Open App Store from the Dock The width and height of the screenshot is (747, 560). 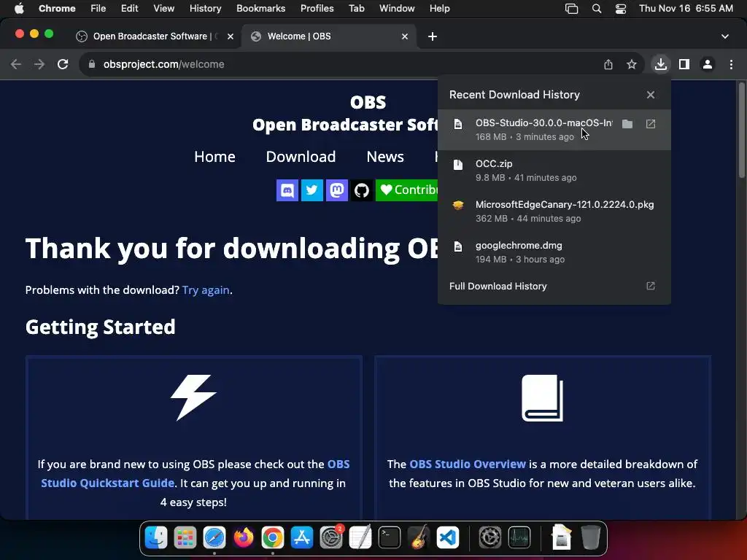(302, 538)
